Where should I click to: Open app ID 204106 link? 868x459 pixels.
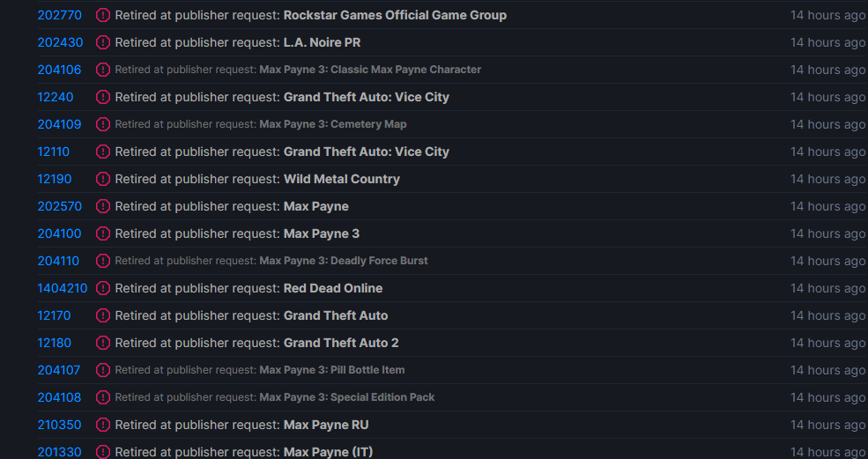(59, 70)
